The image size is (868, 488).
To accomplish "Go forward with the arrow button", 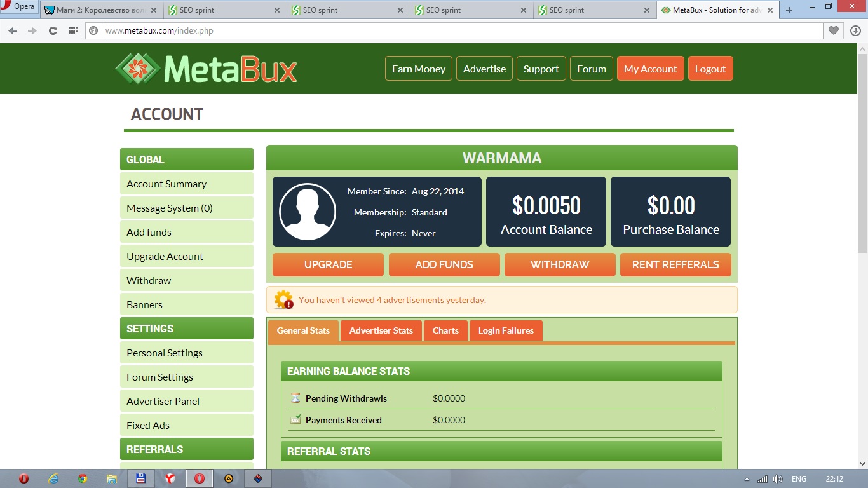I will click(32, 30).
